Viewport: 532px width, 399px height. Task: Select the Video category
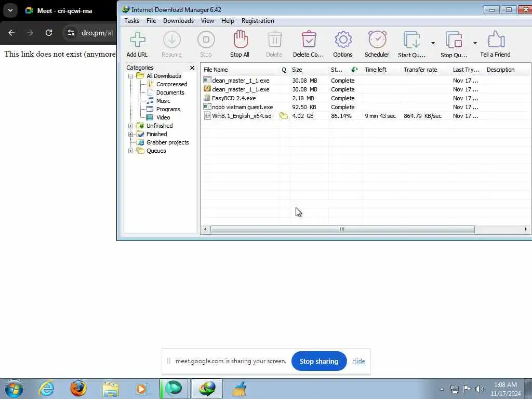(163, 117)
